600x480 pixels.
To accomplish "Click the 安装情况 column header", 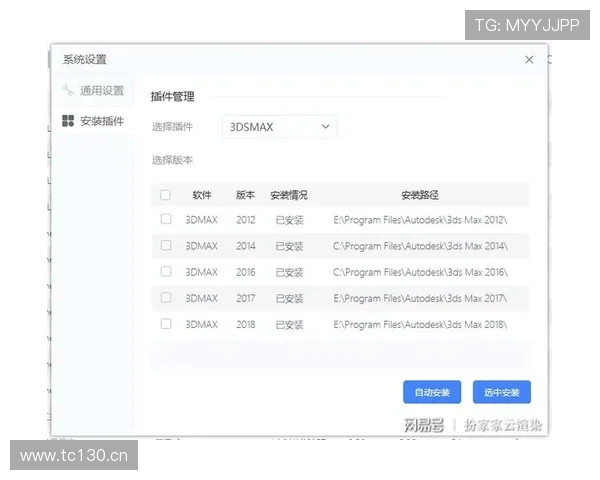I will point(289,195).
